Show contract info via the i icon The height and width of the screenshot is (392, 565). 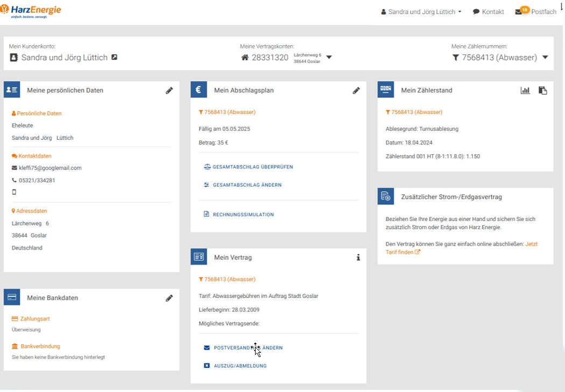pos(358,258)
